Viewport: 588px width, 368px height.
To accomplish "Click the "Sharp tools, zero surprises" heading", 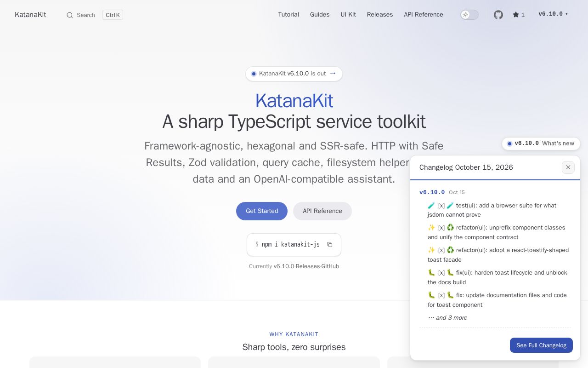I will coord(294,347).
